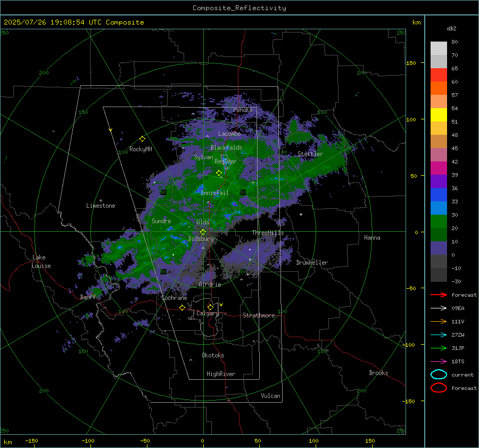This screenshot has height=448, width=479.
Task: Click the Limestone label
Action: click(x=101, y=206)
